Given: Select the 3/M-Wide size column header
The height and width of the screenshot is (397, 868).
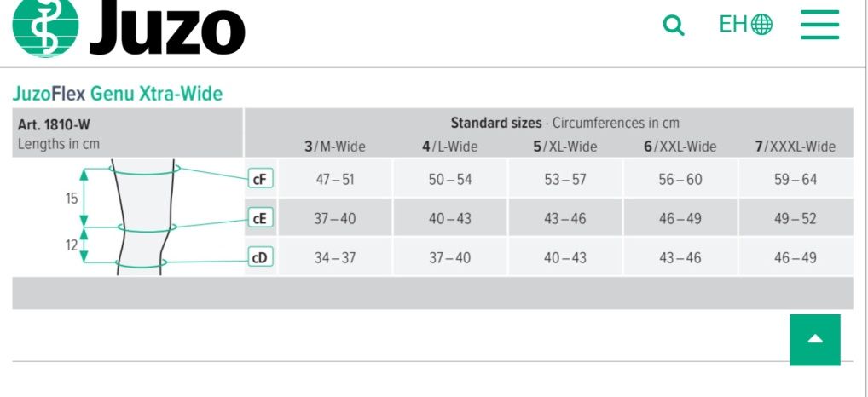Looking at the screenshot, I should tap(335, 147).
